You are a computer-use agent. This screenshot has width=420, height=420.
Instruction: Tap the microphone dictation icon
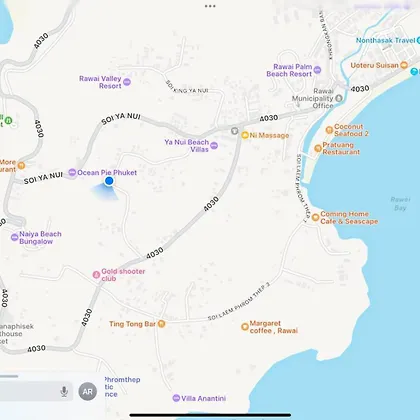coord(64,391)
